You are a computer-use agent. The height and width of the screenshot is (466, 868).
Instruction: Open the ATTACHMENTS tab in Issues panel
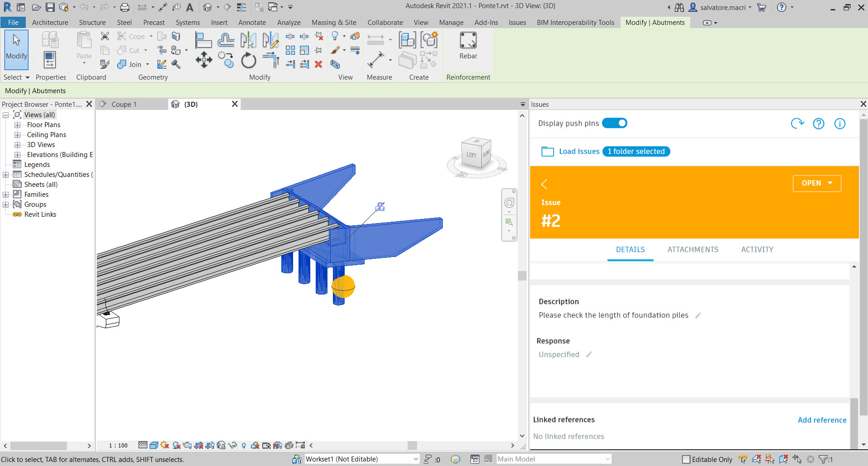tap(693, 249)
